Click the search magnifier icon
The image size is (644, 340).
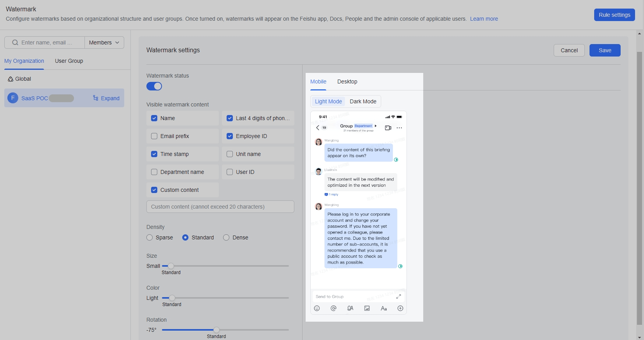[15, 42]
